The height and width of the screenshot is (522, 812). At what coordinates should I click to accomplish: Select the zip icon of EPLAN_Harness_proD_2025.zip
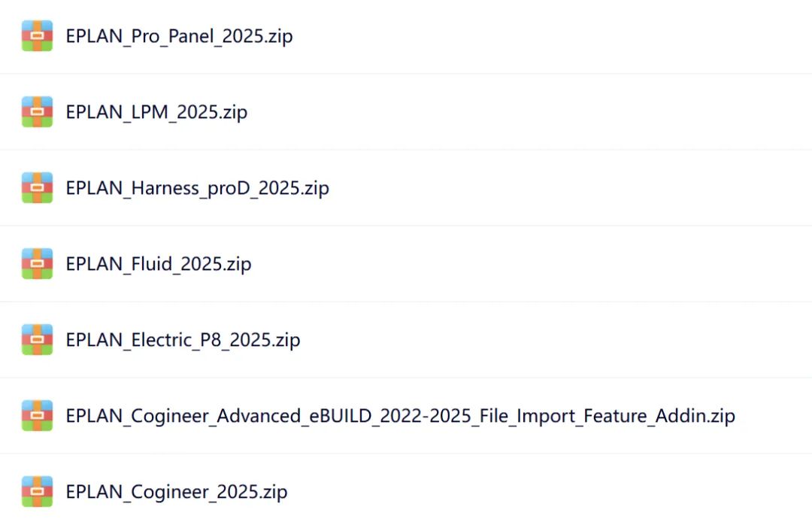tap(37, 188)
